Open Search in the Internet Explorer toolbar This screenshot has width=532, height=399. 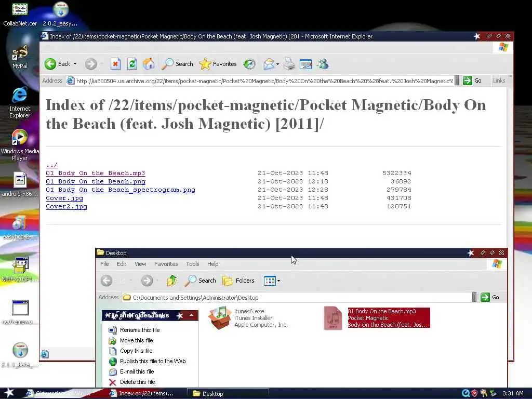(x=177, y=64)
